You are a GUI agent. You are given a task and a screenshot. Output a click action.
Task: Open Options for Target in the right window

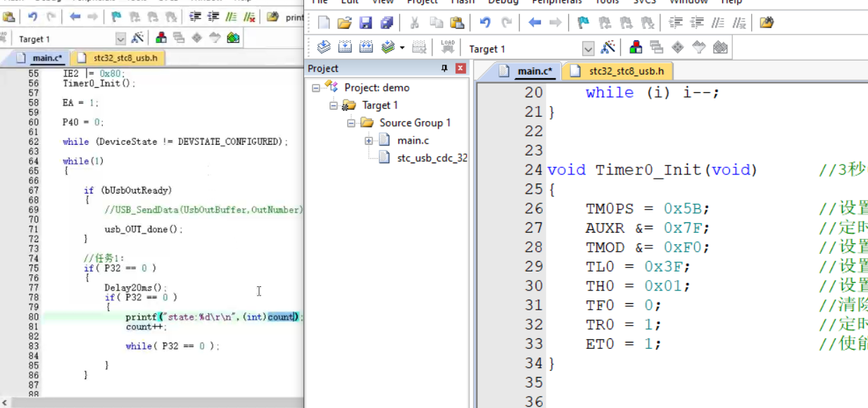608,48
